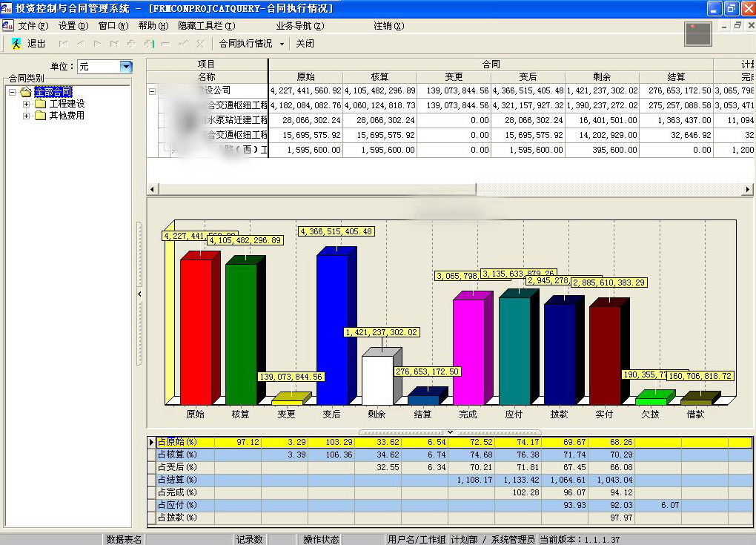Viewport: 756px width, 545px height.
Task: Click the 原始 column header
Action: (305, 77)
